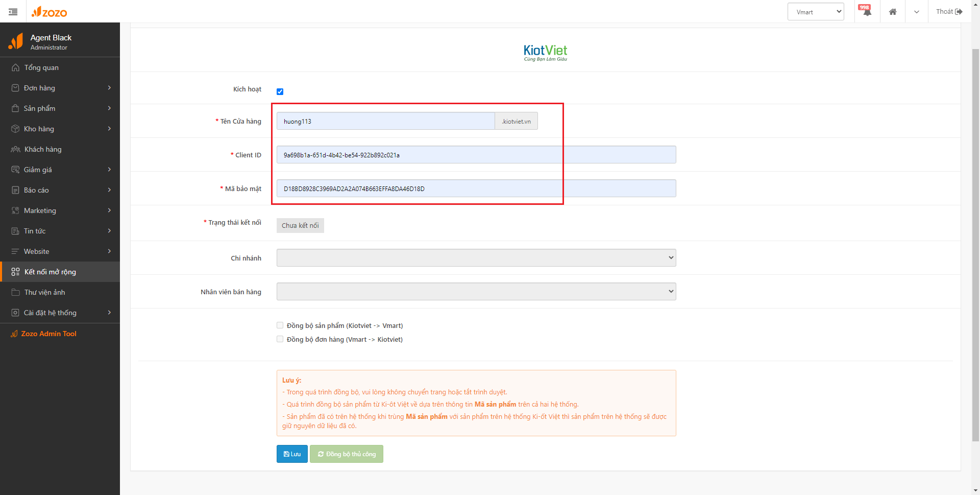This screenshot has height=495, width=980.
Task: Open the Nhân viên bán hàng dropdown
Action: [476, 292]
